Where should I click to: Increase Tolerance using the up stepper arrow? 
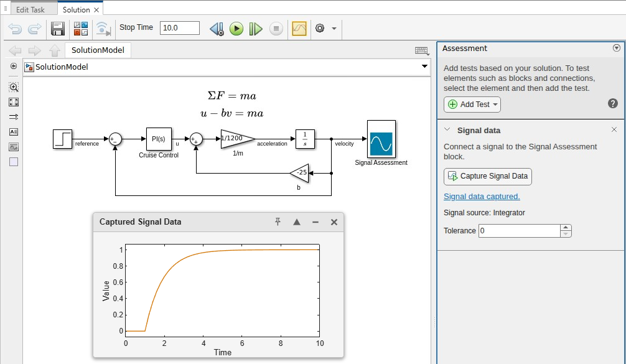click(x=565, y=228)
